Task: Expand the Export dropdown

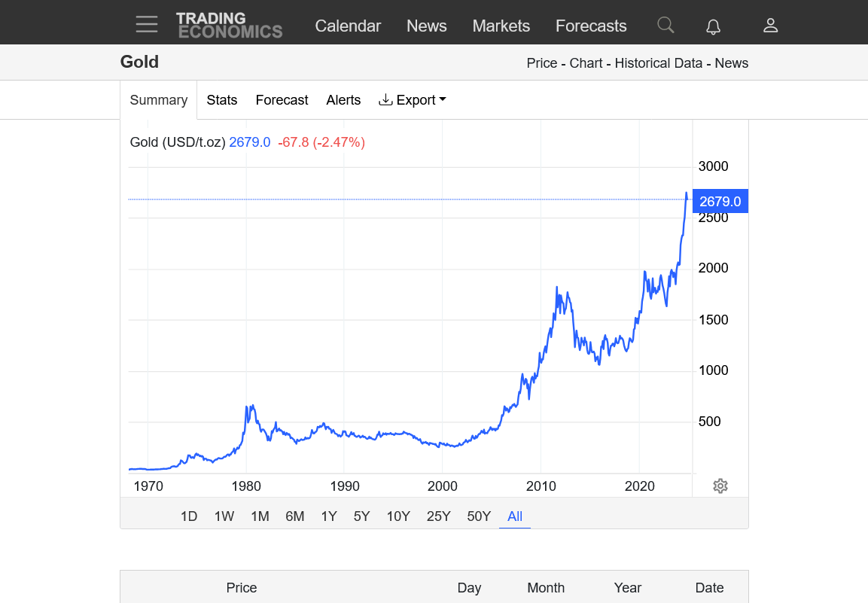Action: point(412,100)
